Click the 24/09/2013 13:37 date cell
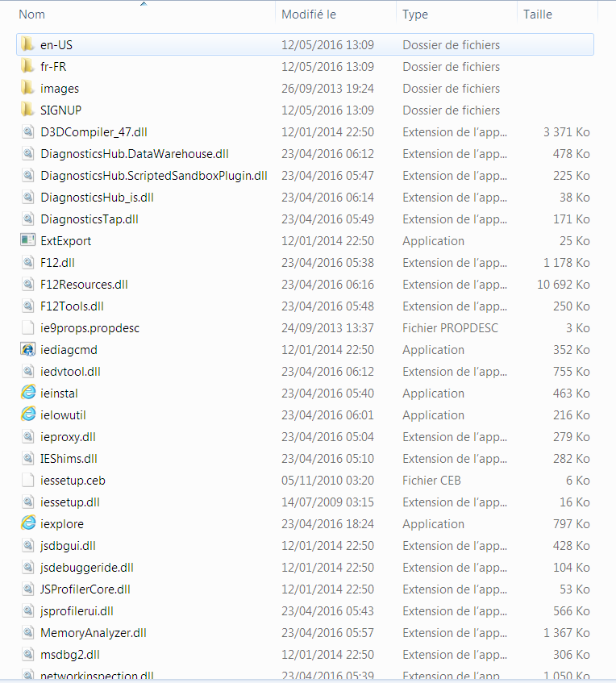This screenshot has height=683, width=616. coord(327,328)
